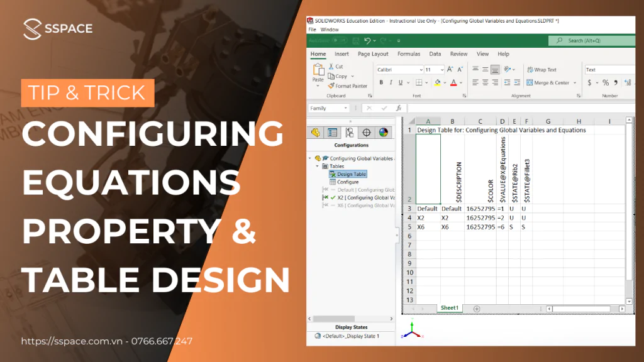Select the Sheet1 worksheet tab
Viewport: 644px width, 362px height.
(449, 308)
